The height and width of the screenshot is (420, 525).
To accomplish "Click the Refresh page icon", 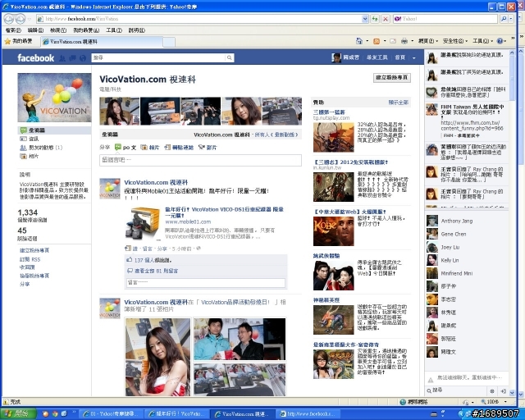I will click(375, 19).
